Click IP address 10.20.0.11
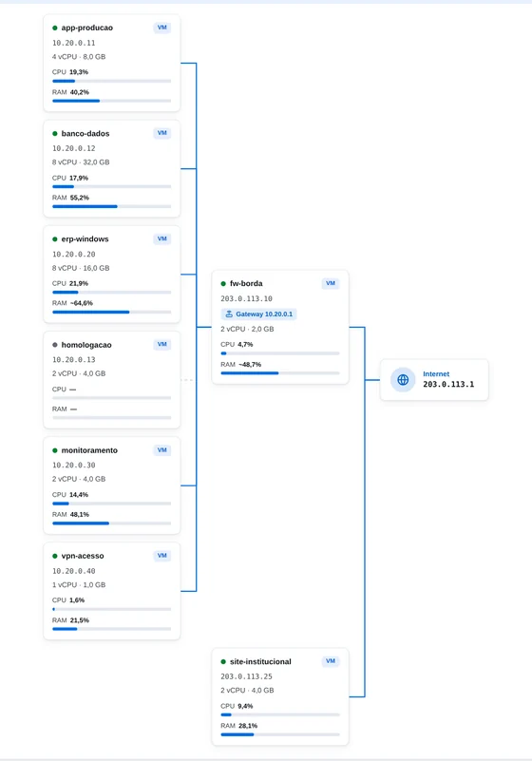532x761 pixels. pyautogui.click(x=74, y=43)
